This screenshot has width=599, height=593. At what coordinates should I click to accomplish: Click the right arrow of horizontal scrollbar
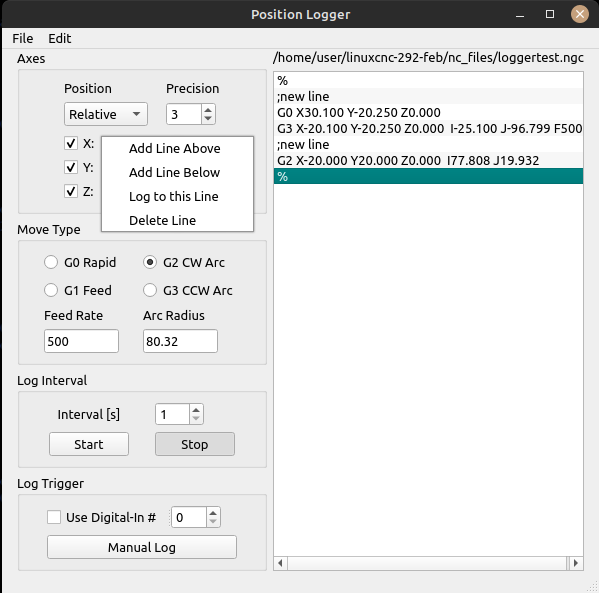pos(576,563)
